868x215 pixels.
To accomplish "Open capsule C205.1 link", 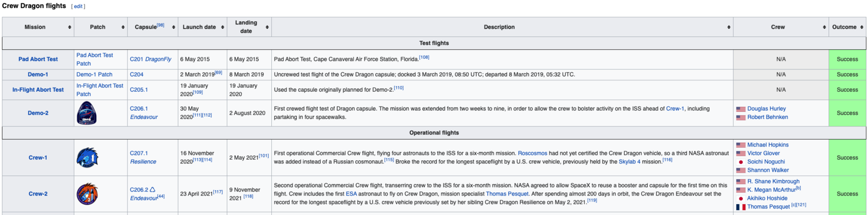I will click(x=139, y=90).
